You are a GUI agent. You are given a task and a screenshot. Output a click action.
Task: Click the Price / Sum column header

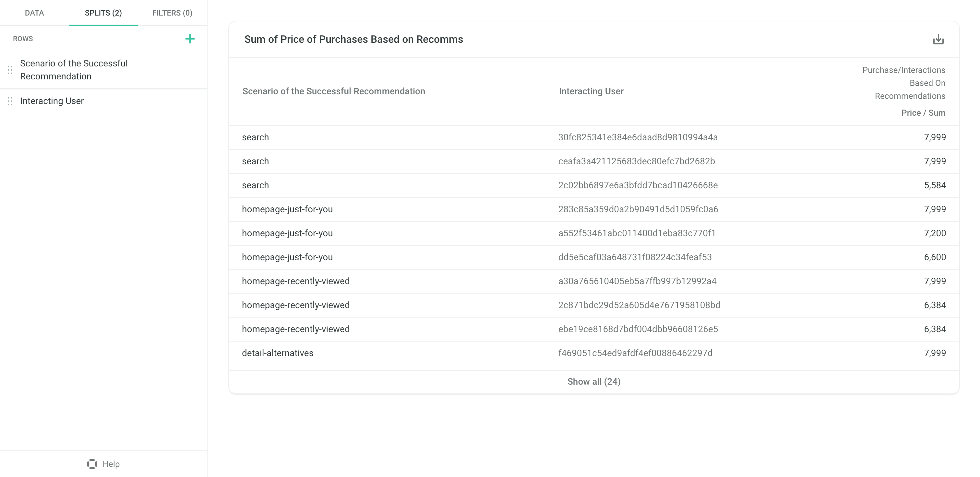pyautogui.click(x=923, y=113)
